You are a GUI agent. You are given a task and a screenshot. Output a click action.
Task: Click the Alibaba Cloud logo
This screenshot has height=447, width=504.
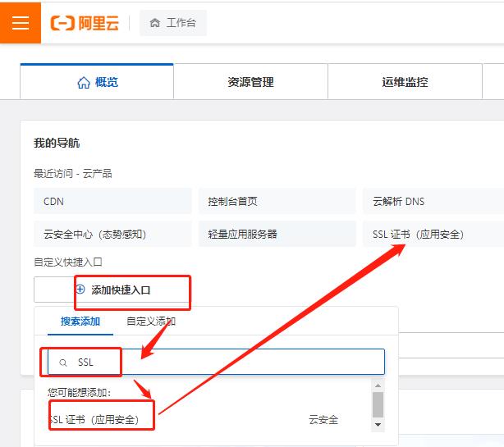click(85, 23)
